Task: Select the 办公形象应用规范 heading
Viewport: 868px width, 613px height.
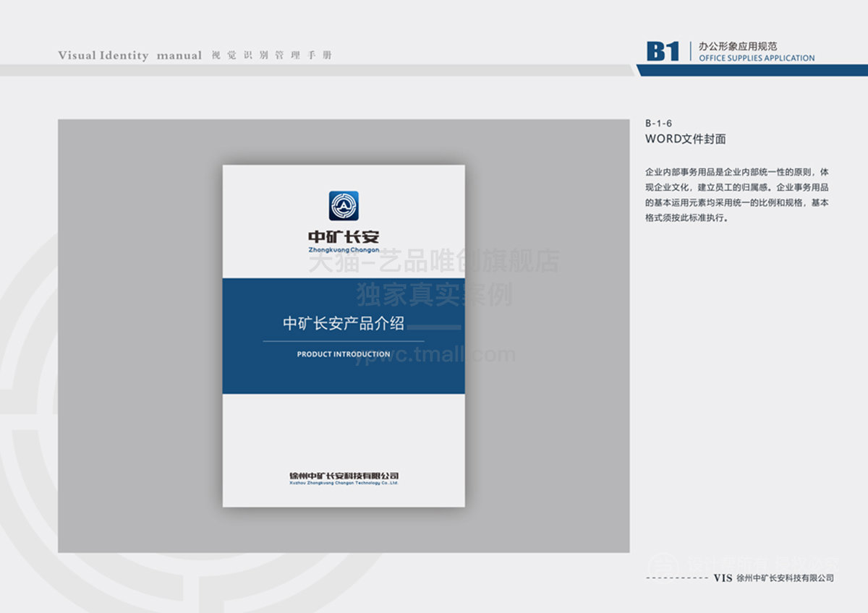Action: 738,46
